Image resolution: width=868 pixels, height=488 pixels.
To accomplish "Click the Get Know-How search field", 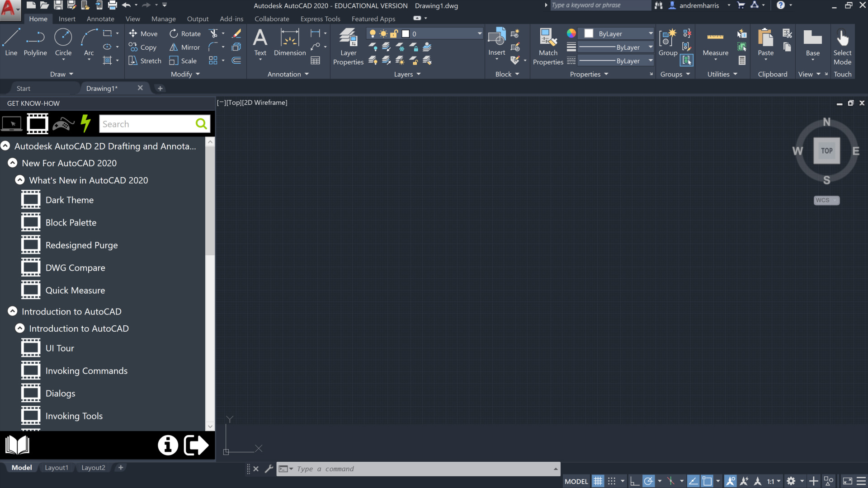I will click(147, 124).
